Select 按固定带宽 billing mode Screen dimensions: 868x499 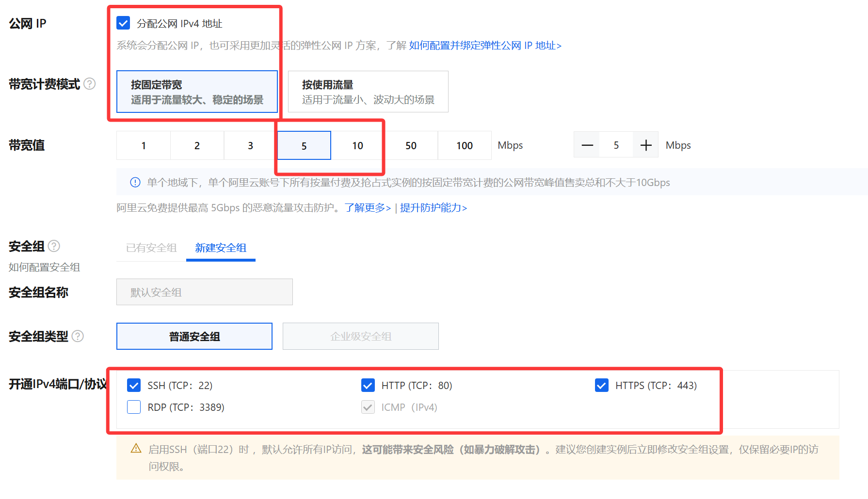click(197, 92)
